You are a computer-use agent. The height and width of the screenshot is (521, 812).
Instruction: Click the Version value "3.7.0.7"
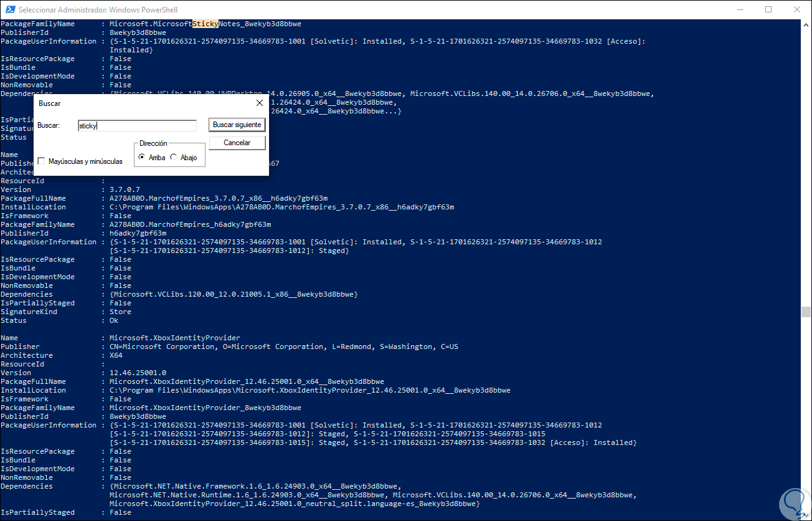[x=125, y=189]
